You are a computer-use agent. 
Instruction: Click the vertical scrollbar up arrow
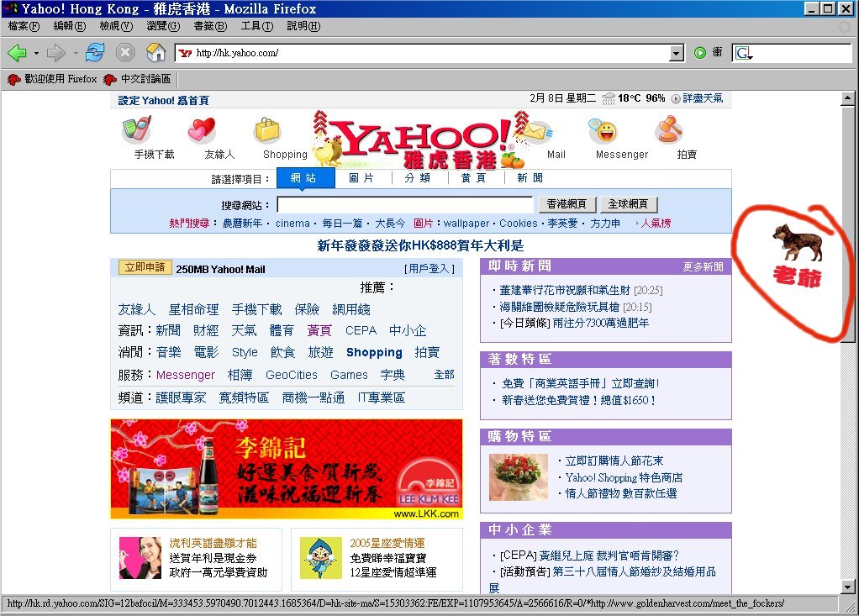click(x=847, y=98)
